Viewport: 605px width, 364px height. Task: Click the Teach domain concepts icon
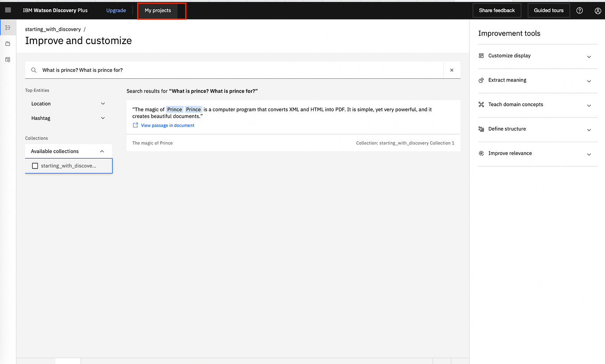(x=481, y=105)
